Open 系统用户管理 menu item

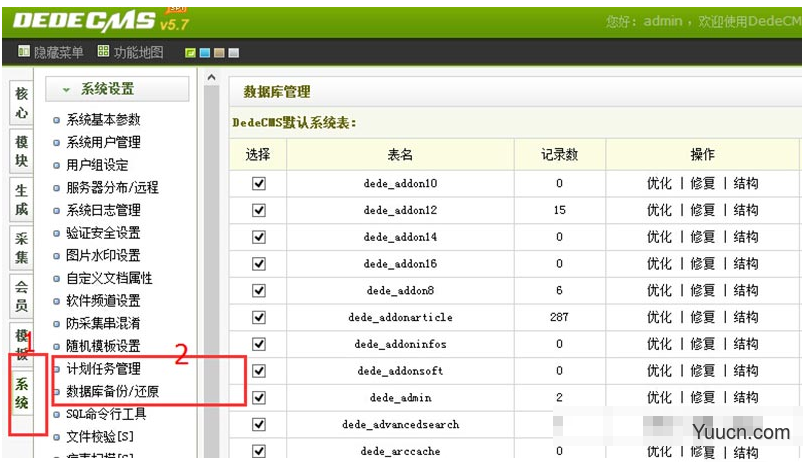point(103,142)
